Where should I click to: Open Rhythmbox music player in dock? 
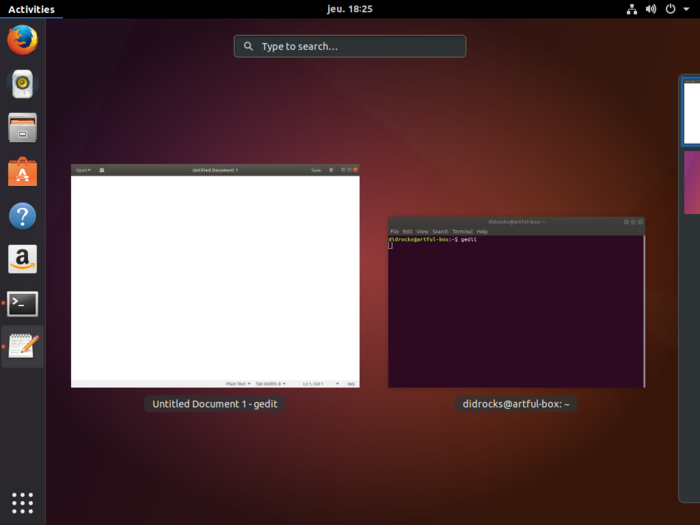[x=22, y=84]
